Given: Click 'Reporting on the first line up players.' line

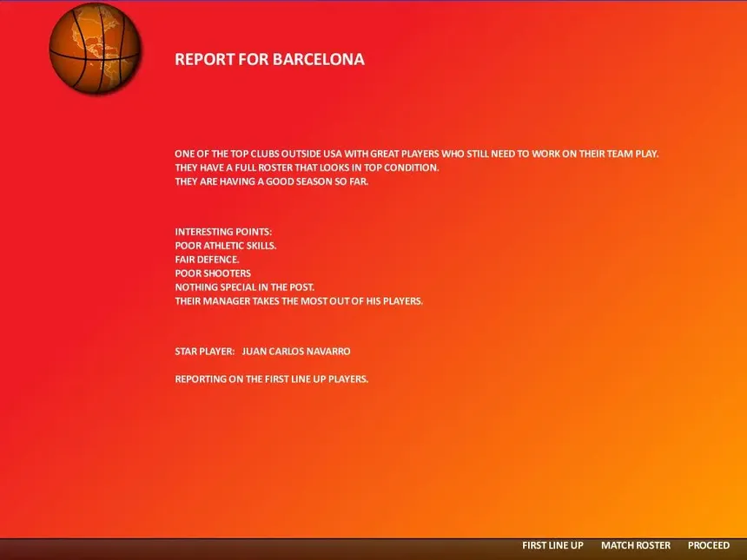Looking at the screenshot, I should (272, 379).
